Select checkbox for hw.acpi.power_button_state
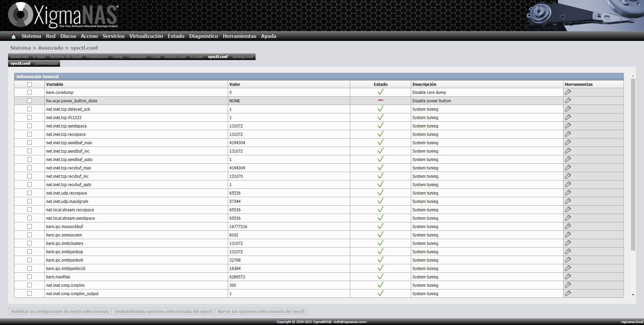 [30, 101]
